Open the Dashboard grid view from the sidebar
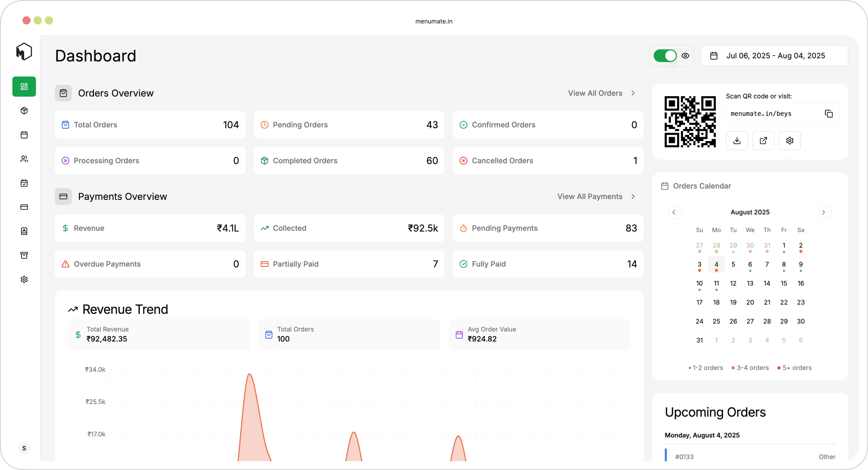Viewport: 868px width, 470px height. point(24,86)
